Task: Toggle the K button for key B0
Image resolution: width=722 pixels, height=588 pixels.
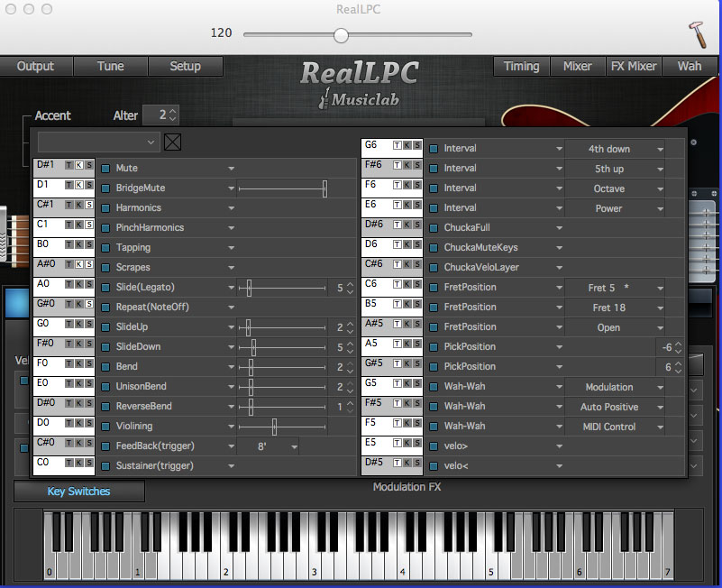Action: (79, 244)
